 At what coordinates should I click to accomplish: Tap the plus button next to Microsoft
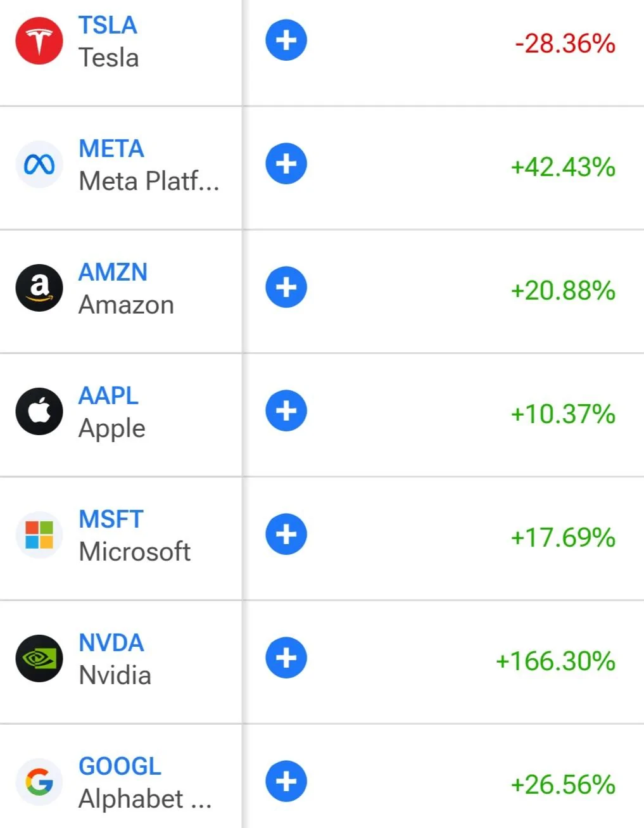pos(286,534)
